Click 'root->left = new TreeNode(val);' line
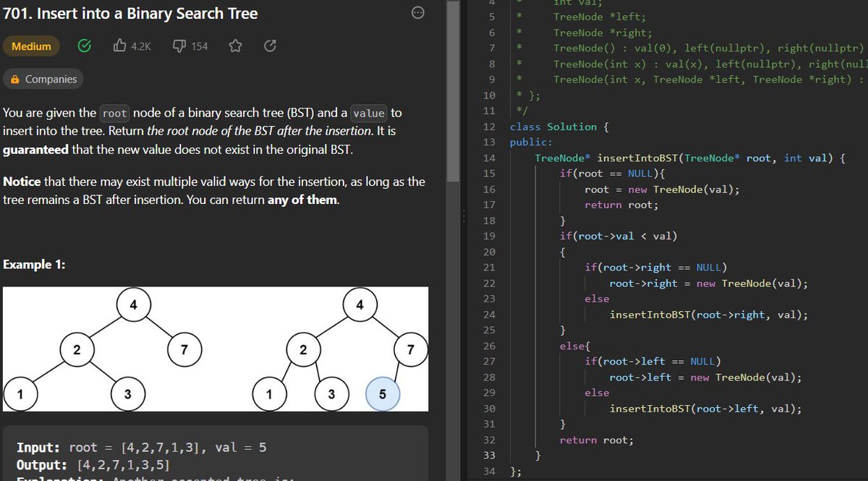The image size is (868, 481). (705, 378)
